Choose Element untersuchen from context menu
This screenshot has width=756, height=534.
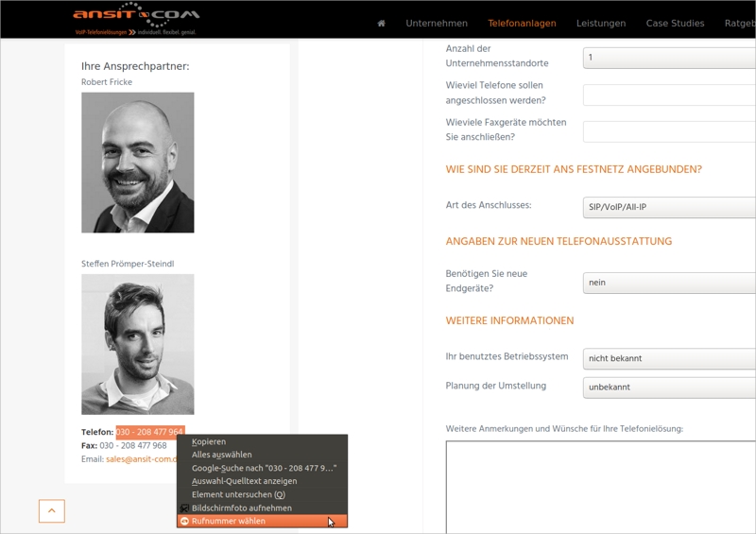(x=237, y=494)
